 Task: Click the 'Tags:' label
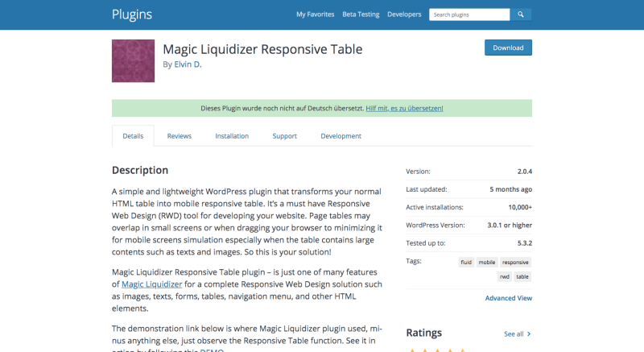[414, 261]
